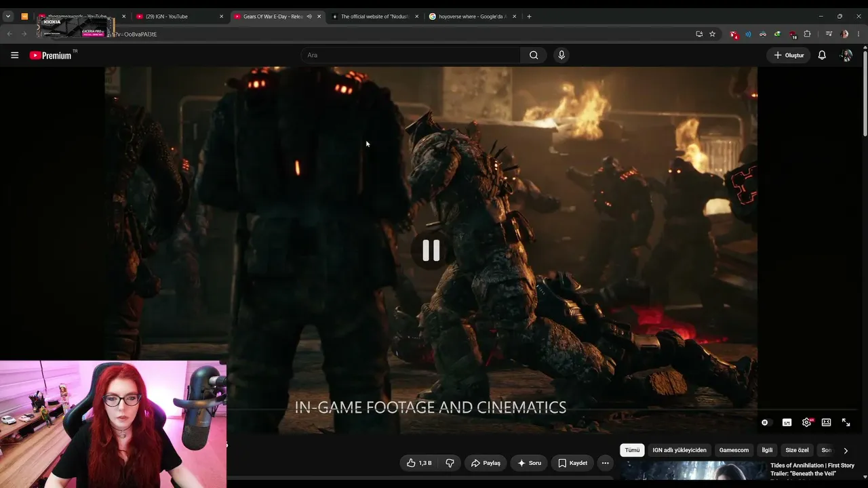Screen dimensions: 868x488
Task: Open the glasses face extension icon
Action: [x=763, y=34]
